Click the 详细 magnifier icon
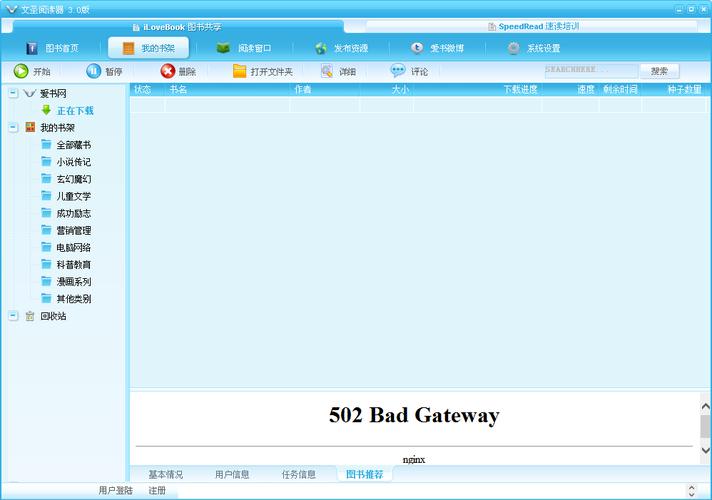This screenshot has height=500, width=712. coord(327,71)
